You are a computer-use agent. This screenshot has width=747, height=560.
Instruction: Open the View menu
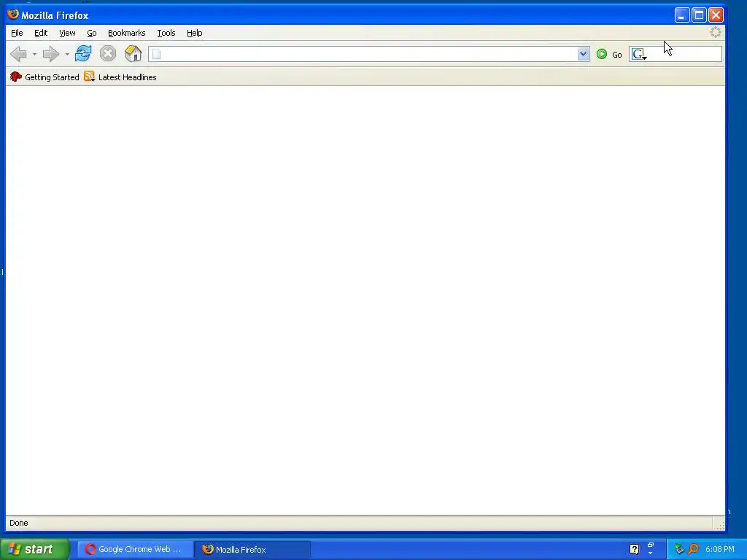[67, 33]
